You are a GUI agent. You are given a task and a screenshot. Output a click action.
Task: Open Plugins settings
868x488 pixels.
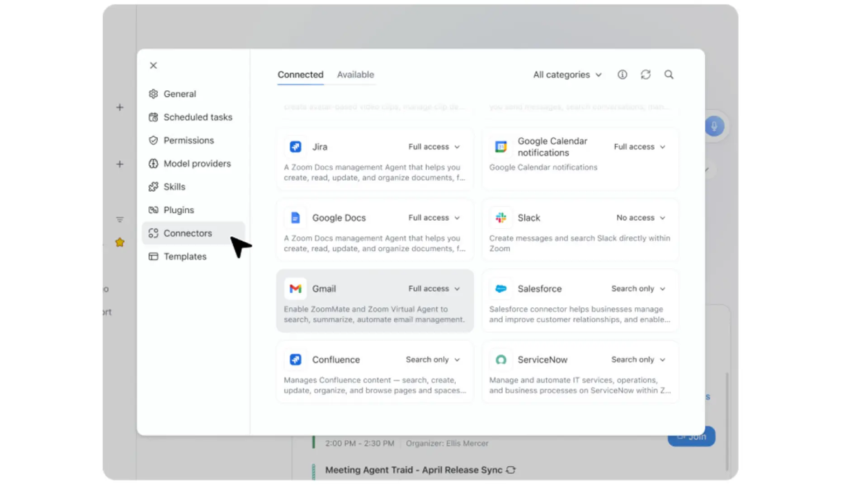(193, 210)
